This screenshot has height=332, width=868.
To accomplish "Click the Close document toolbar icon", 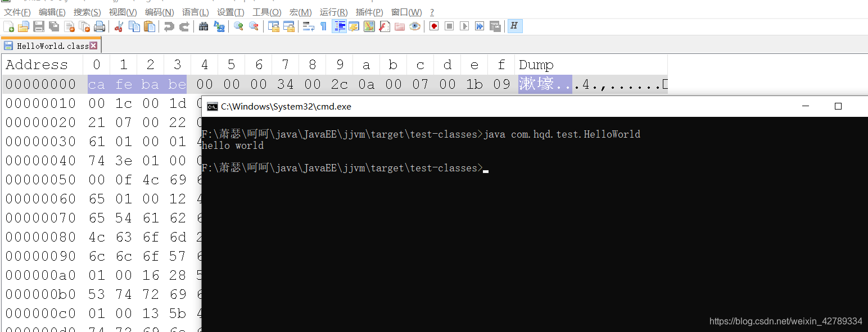I will [69, 26].
